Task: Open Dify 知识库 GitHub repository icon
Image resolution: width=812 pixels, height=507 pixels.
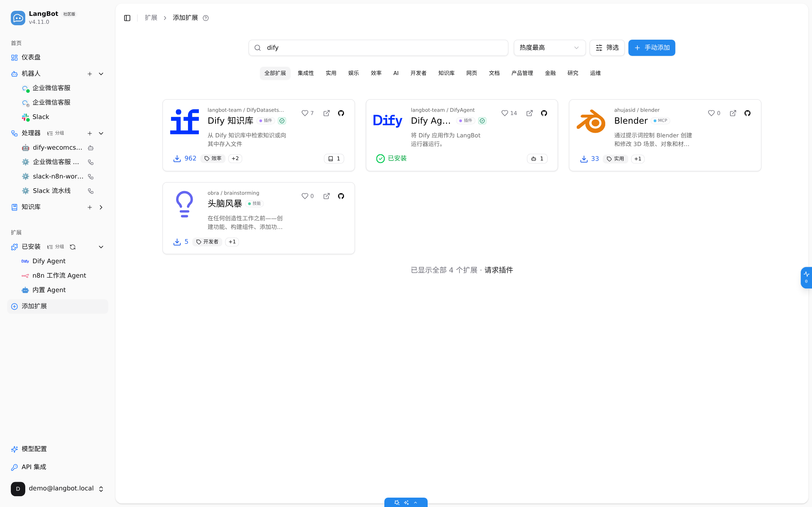Action: [341, 113]
